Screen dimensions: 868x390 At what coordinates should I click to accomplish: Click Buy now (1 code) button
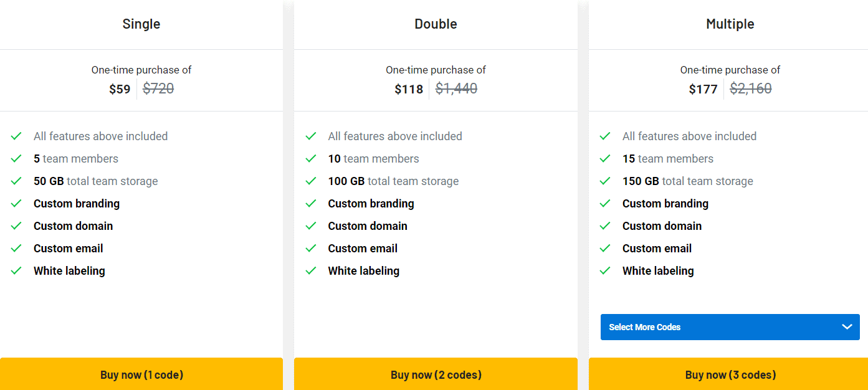click(141, 374)
